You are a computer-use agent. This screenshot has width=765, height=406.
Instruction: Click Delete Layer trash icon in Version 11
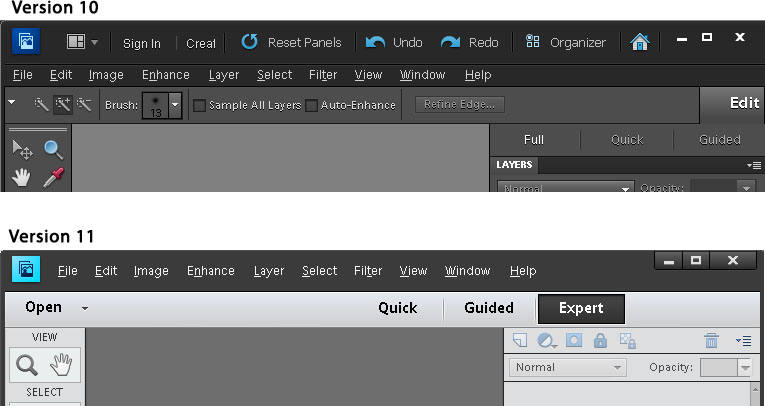coord(711,340)
